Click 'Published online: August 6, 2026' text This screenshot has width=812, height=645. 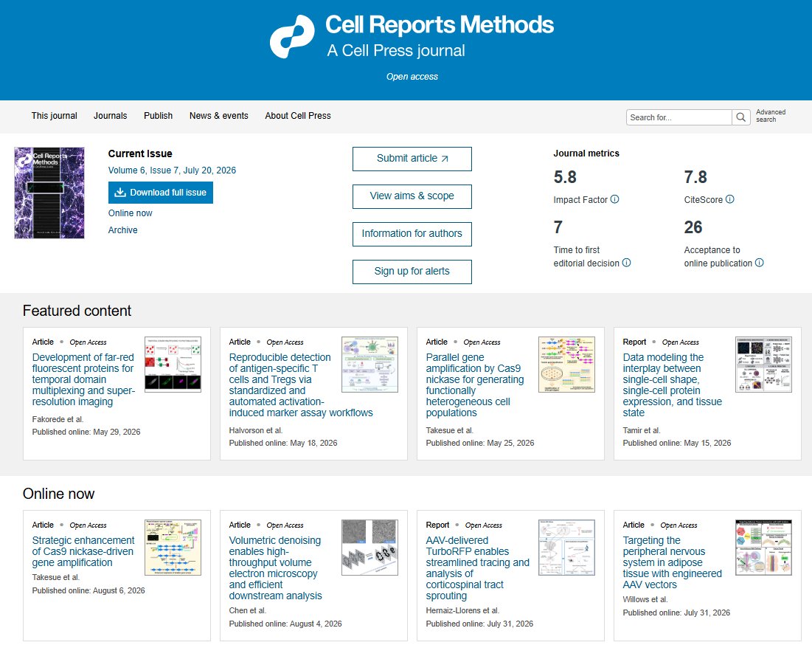(x=89, y=590)
